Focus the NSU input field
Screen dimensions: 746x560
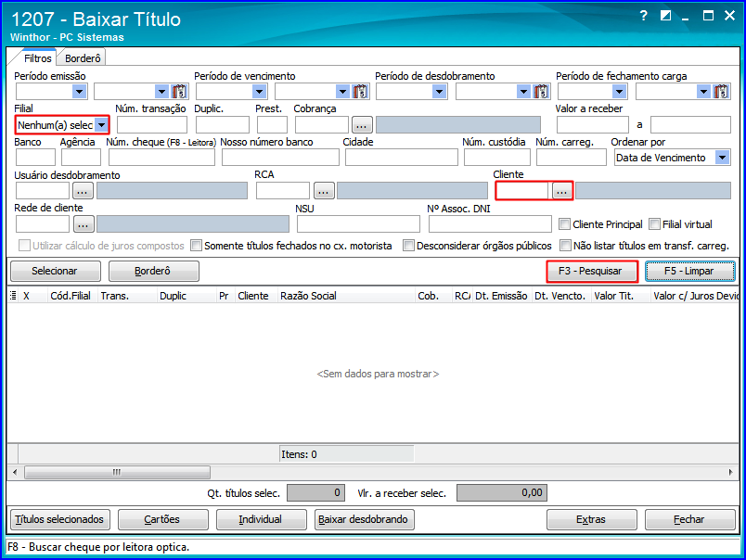358,223
